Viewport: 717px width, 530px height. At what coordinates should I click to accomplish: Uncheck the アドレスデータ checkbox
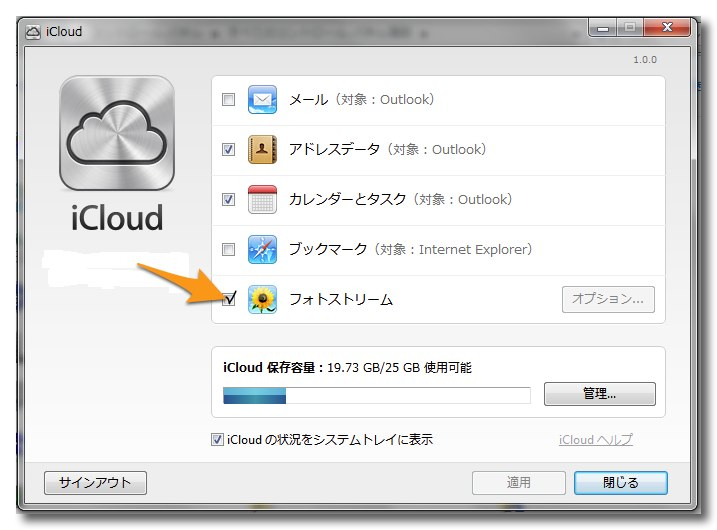pos(228,149)
